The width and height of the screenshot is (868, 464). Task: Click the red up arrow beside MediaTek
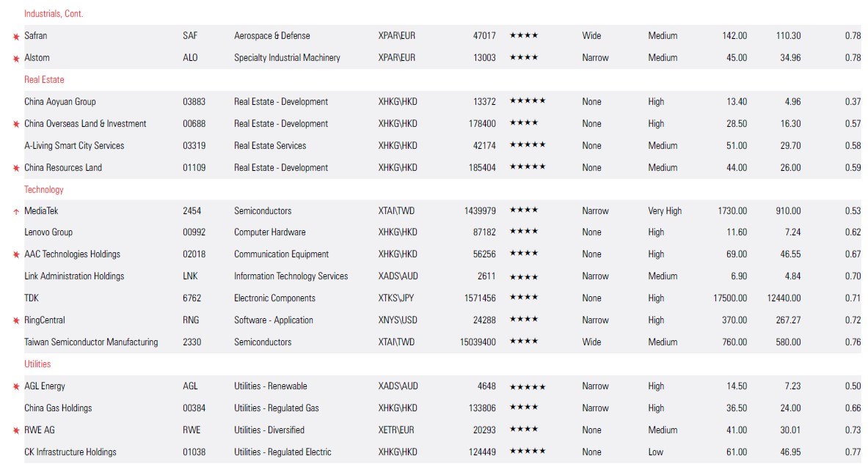point(15,211)
